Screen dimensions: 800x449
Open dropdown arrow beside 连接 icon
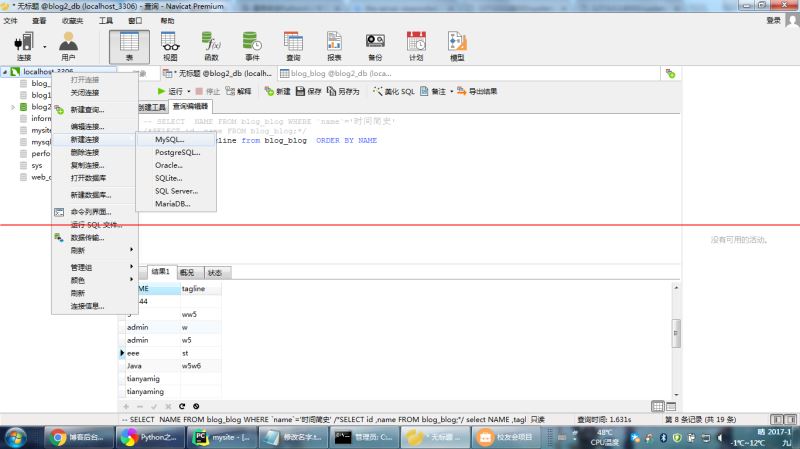45,45
